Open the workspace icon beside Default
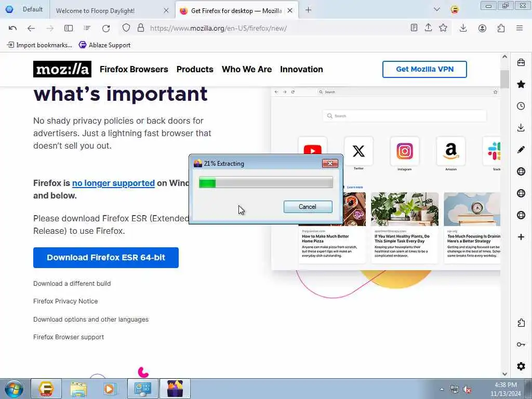 9,9
